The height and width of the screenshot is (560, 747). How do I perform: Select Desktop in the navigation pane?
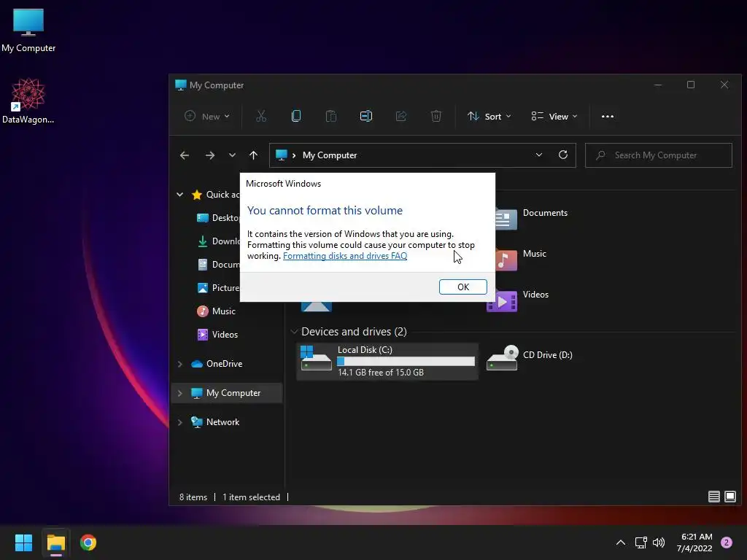click(217, 217)
